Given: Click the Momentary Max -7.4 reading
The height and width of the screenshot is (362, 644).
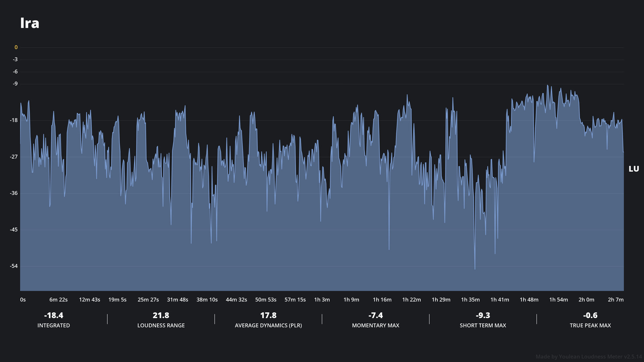Looking at the screenshot, I should coord(376,315).
